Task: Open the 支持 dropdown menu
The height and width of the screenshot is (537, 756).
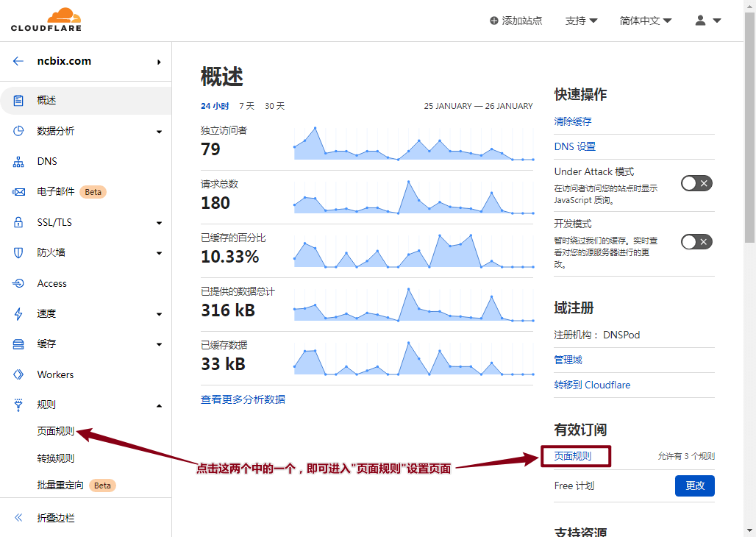Action: [x=581, y=21]
